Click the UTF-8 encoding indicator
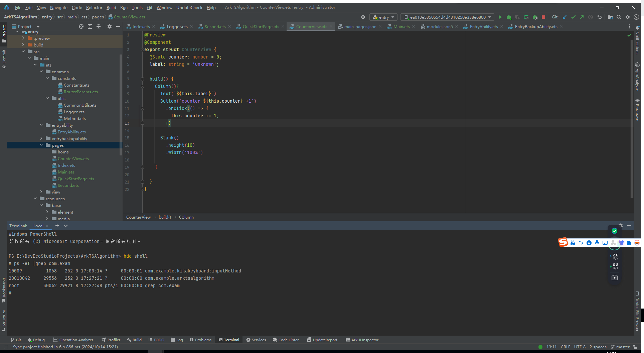The height and width of the screenshot is (353, 644). tap(580, 347)
